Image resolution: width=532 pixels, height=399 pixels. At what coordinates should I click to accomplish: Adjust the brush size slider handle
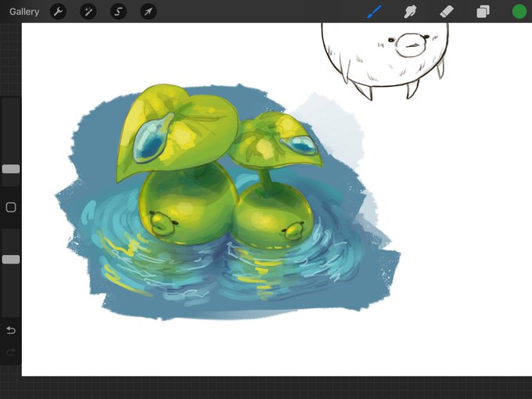tap(11, 169)
